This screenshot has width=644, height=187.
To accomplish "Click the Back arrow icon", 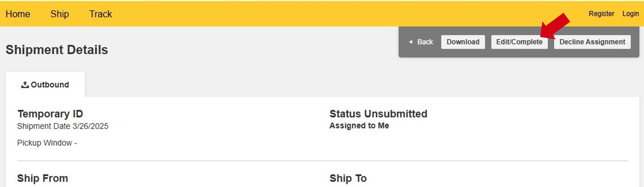I will pyautogui.click(x=410, y=42).
